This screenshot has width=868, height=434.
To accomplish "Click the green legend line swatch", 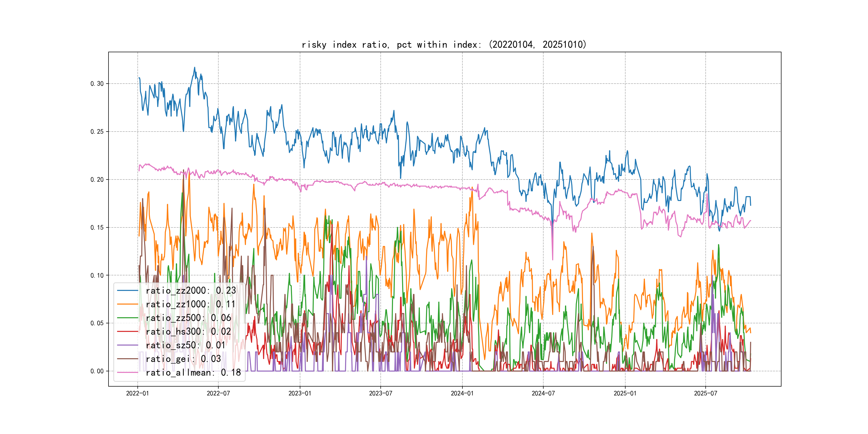I will pos(128,318).
